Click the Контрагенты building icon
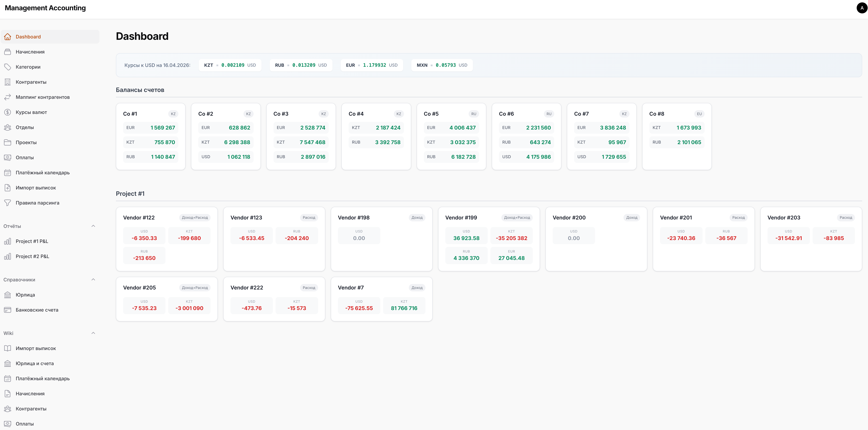 tap(7, 82)
